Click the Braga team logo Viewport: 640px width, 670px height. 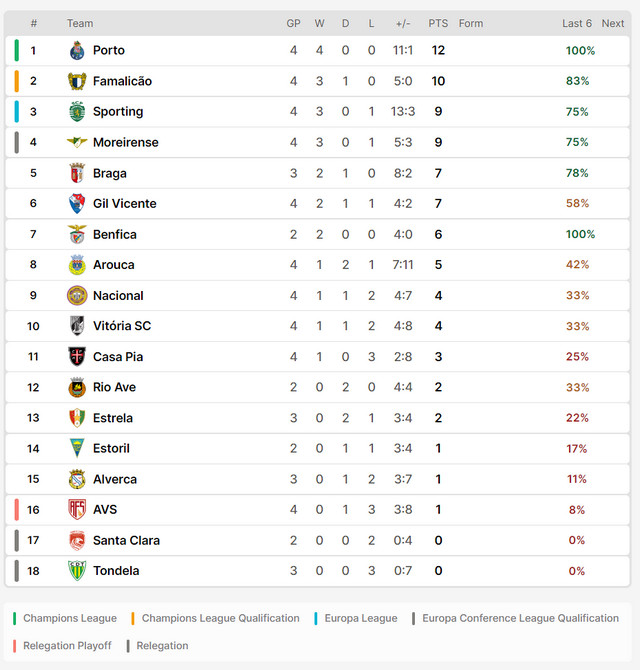point(77,173)
